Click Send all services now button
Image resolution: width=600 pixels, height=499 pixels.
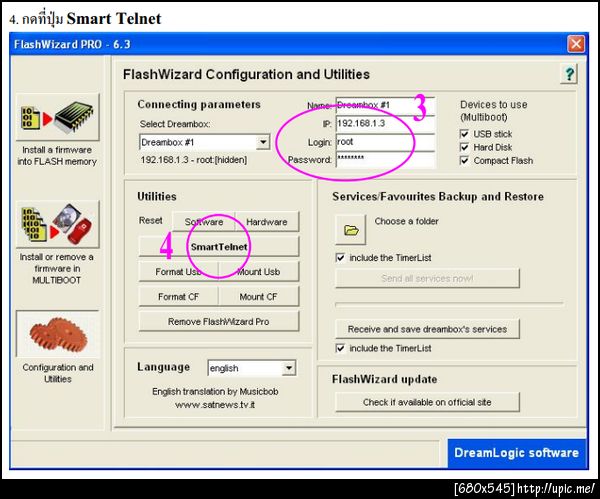click(427, 278)
